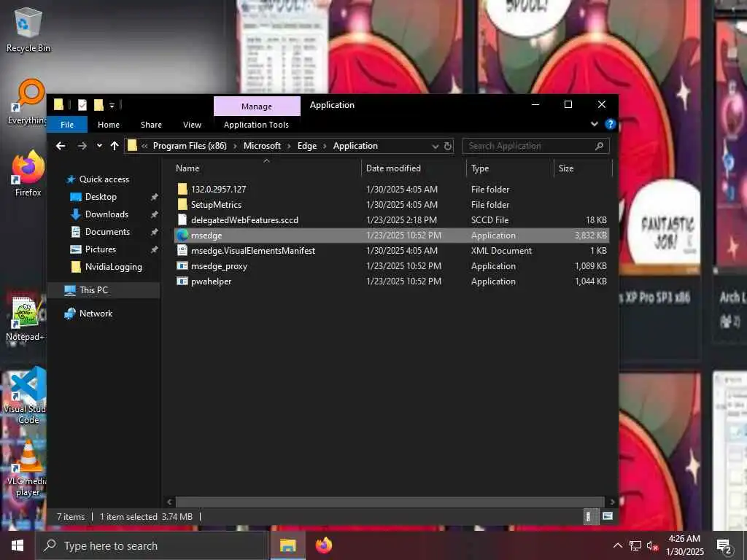Switch to the Share ribbon tab
The height and width of the screenshot is (560, 747).
pos(151,125)
